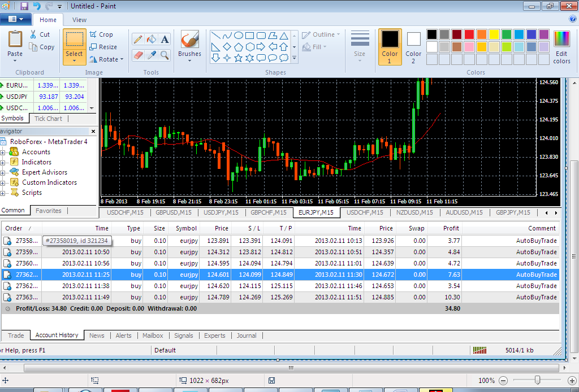Choose the Right arrow shape
Viewport: 579px width, 392px height.
pos(261,47)
